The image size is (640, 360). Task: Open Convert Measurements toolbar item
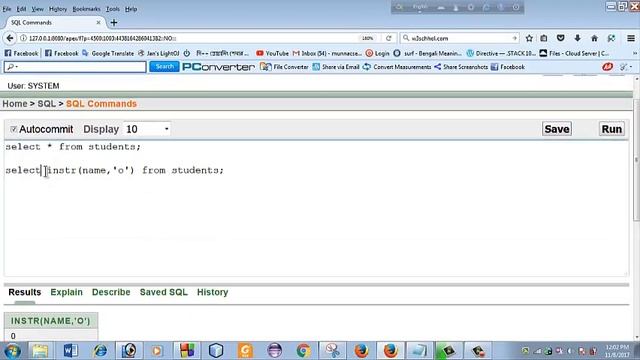tap(397, 67)
